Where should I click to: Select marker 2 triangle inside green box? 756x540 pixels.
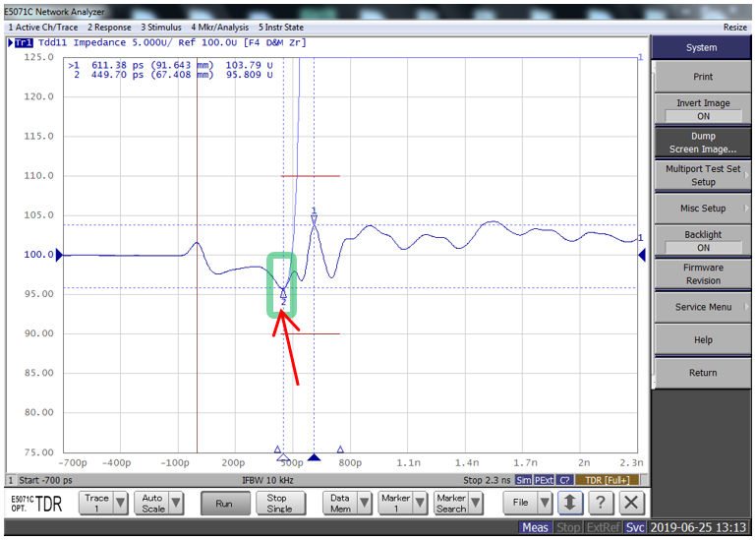(x=283, y=294)
